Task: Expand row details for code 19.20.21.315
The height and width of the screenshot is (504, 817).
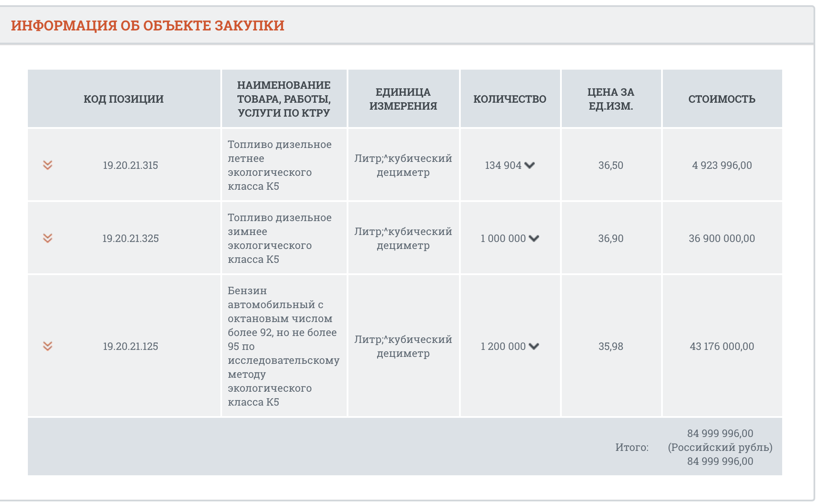Action: [47, 165]
